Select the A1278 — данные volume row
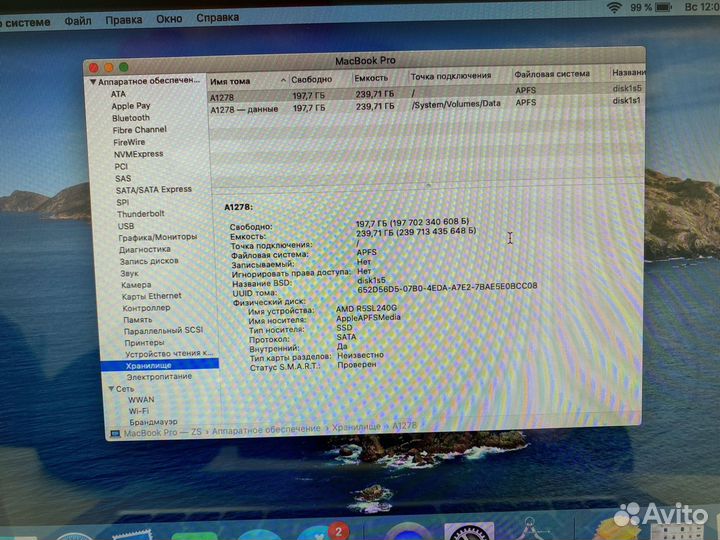The width and height of the screenshot is (720, 540). [x=426, y=106]
